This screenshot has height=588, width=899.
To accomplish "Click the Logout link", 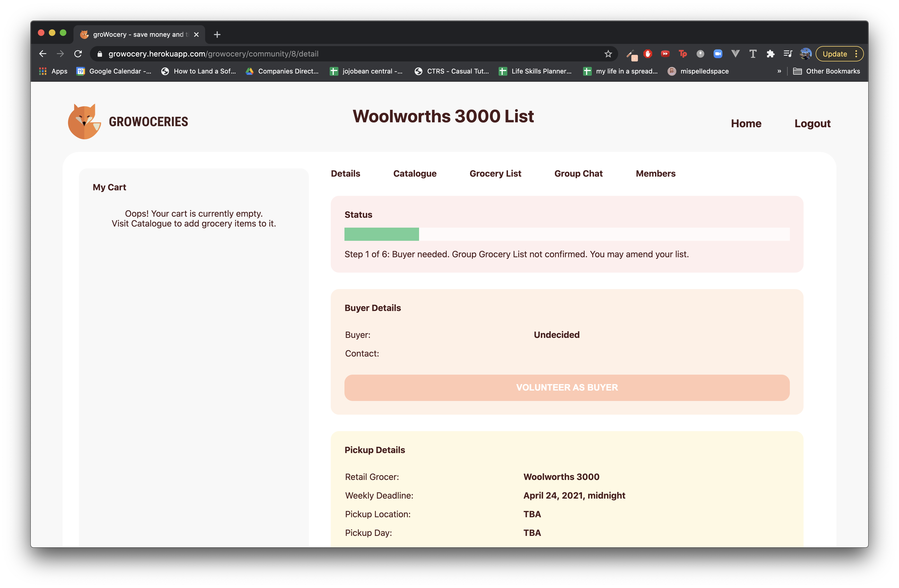I will point(812,123).
